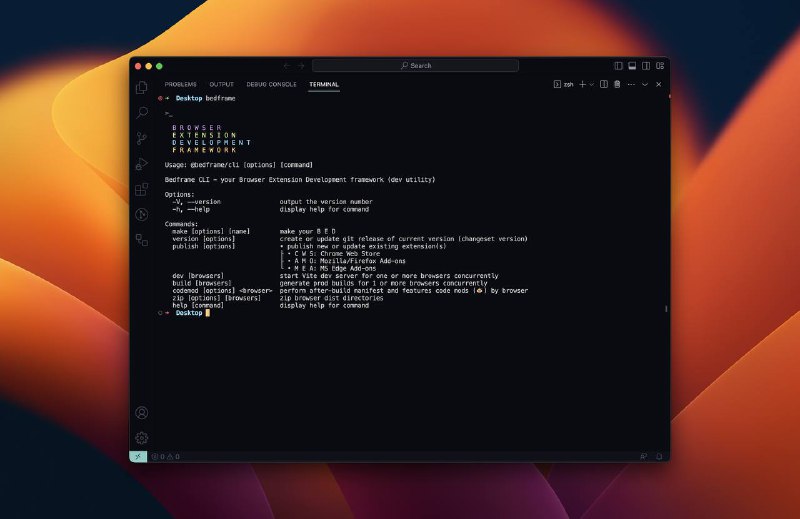Image resolution: width=800 pixels, height=519 pixels.
Task: Click the errors and warnings status indicator
Action: coord(165,456)
